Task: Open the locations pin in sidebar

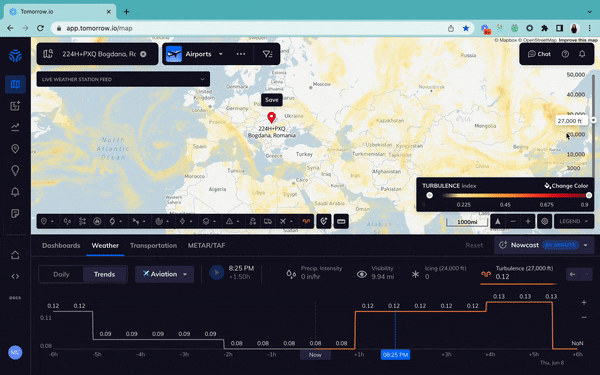Action: click(15, 148)
